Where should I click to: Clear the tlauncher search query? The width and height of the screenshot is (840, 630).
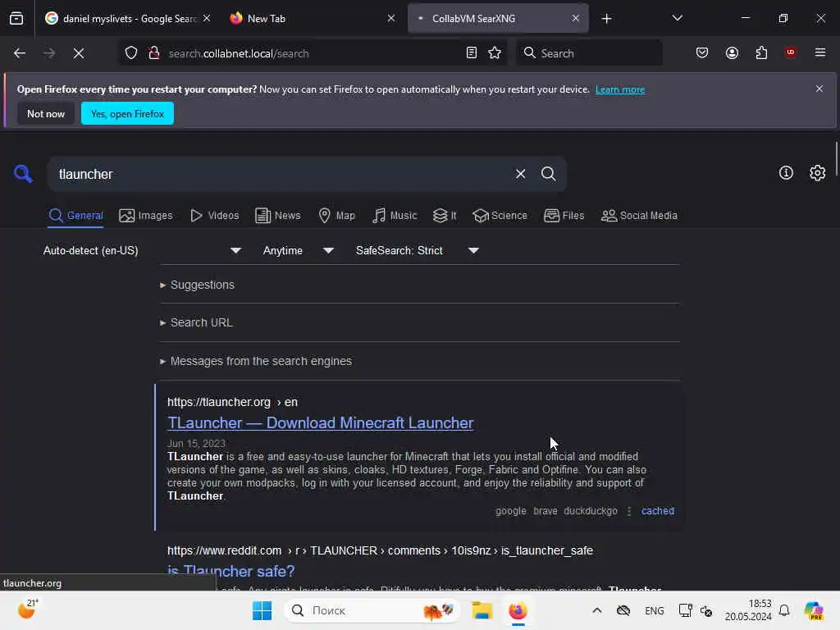coord(521,174)
